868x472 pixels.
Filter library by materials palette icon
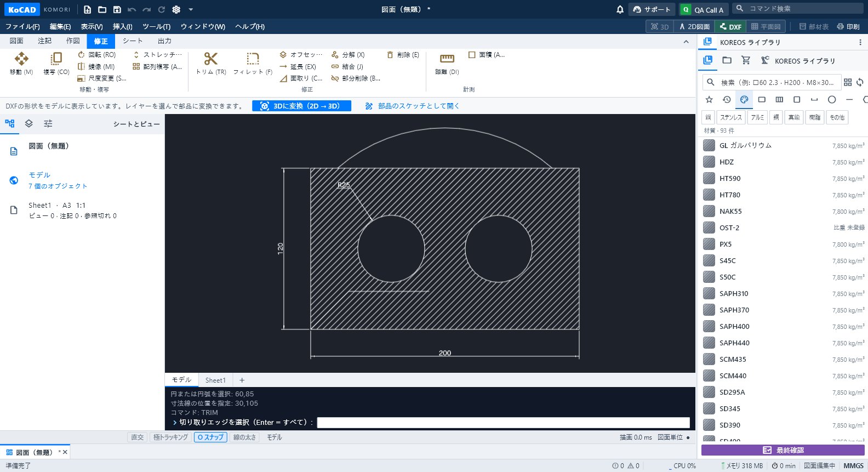click(744, 100)
